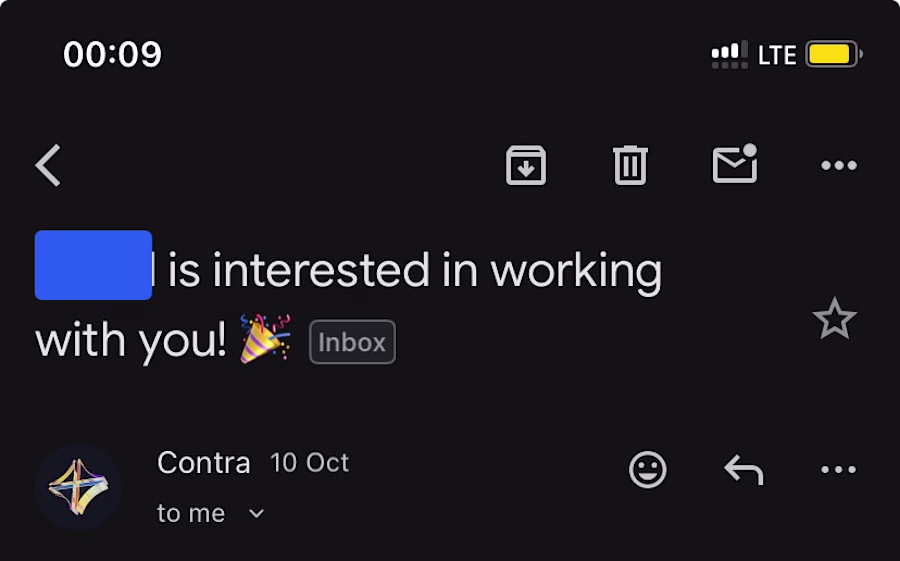Open the top toolbar more options menu
900x561 pixels.
point(838,165)
